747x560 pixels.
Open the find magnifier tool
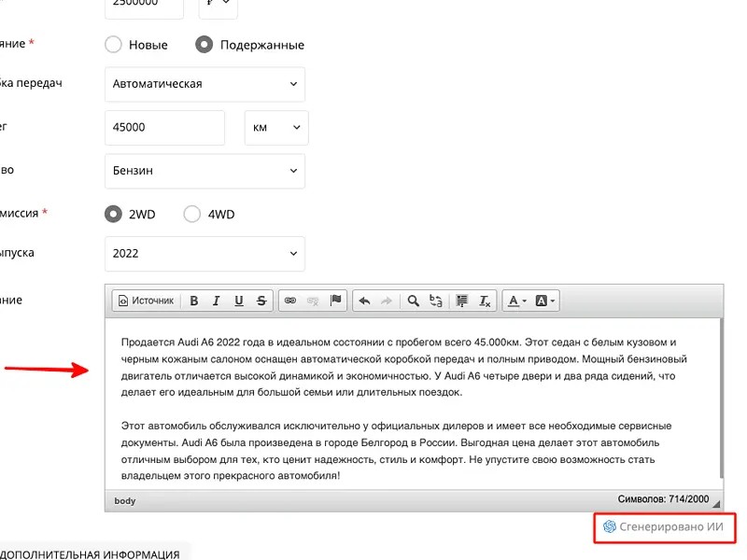413,301
